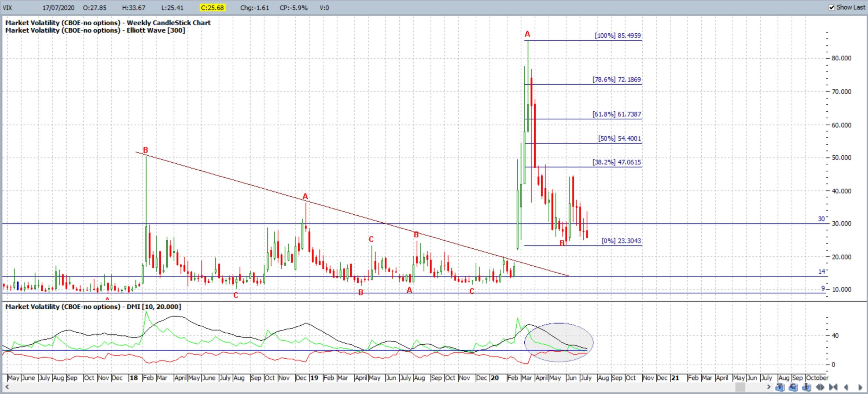The image size is (868, 394).
Task: Click the low value L:25.41
Action: click(172, 8)
